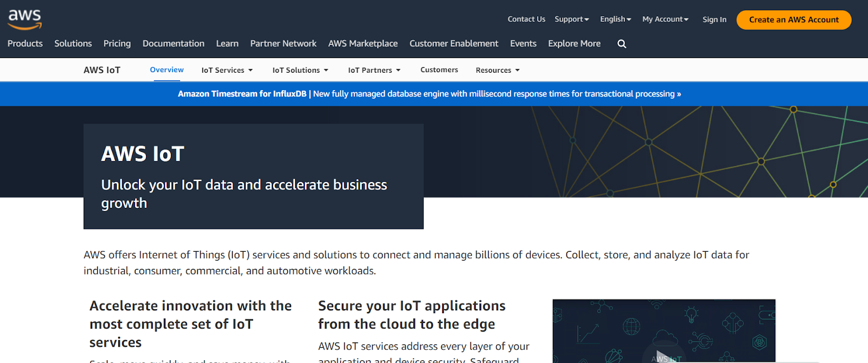Open Partner Network menu
Viewport: 868px width, 363px height.
[x=283, y=43]
